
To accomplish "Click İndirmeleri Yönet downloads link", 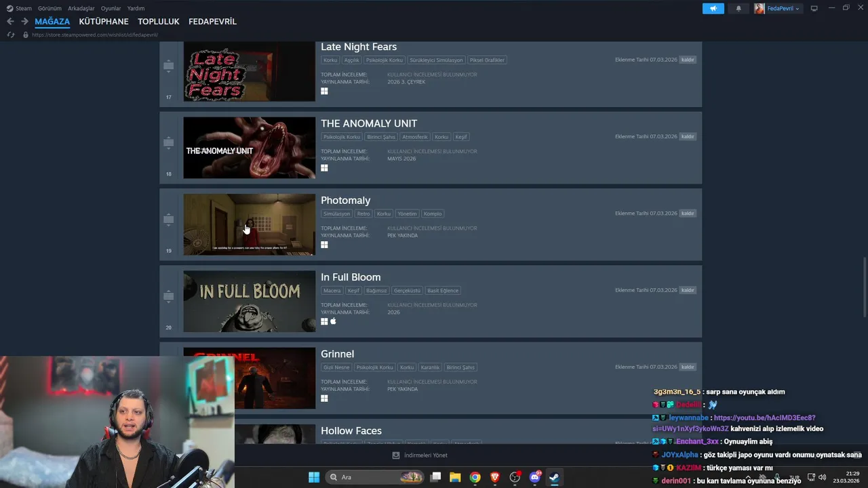I will 426,455.
